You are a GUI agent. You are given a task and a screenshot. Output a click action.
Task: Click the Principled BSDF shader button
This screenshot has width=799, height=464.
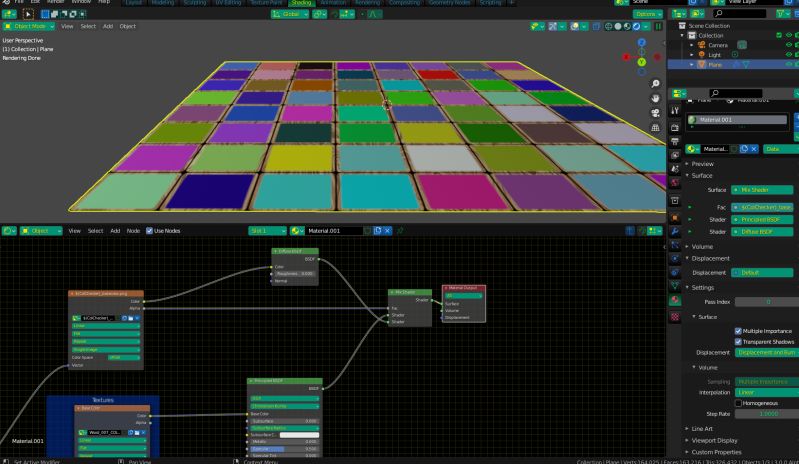[x=762, y=220]
